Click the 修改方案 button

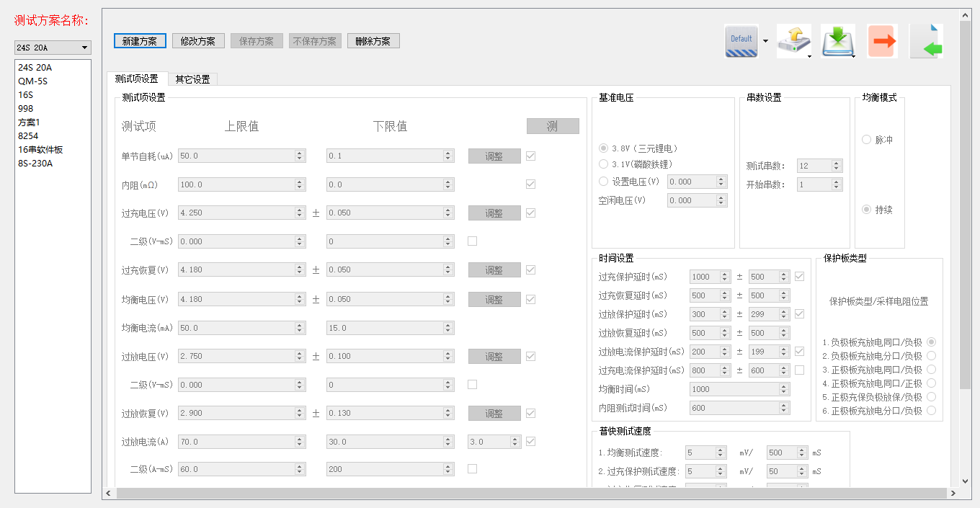[x=198, y=41]
